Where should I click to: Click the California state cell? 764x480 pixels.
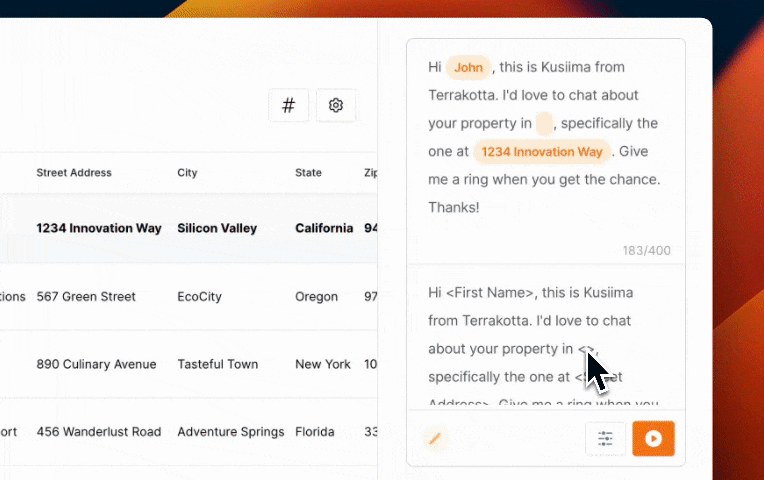[324, 229]
